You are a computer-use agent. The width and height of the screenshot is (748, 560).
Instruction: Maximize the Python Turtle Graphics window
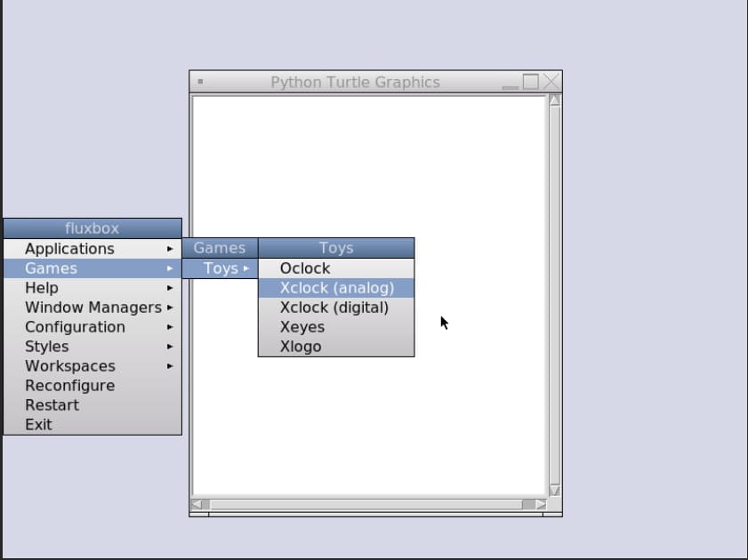(x=530, y=82)
